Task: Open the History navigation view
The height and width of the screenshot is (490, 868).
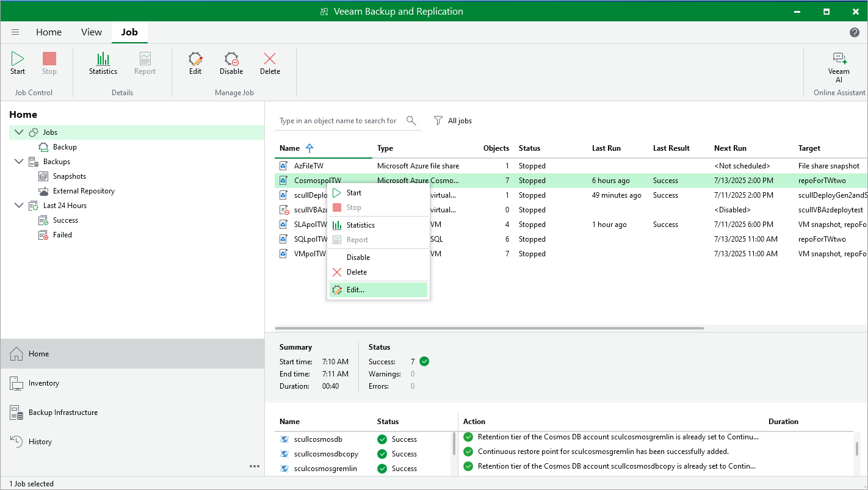Action: pyautogui.click(x=132, y=441)
